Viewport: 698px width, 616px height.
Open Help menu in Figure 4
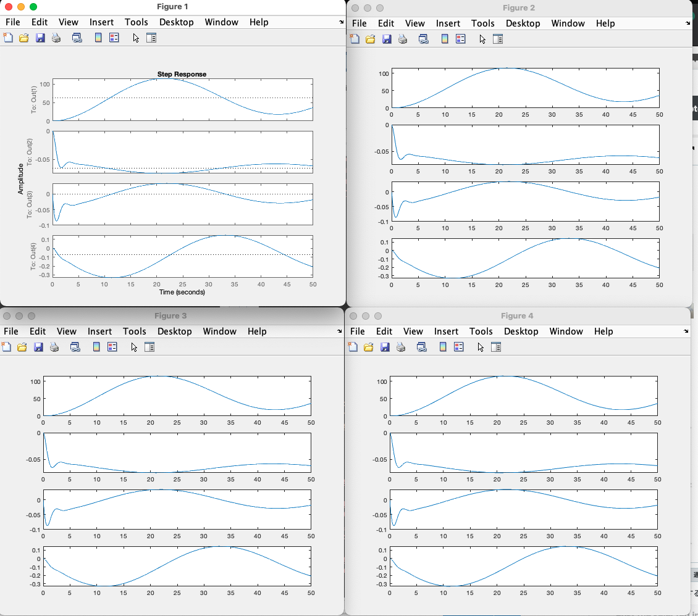[603, 331]
